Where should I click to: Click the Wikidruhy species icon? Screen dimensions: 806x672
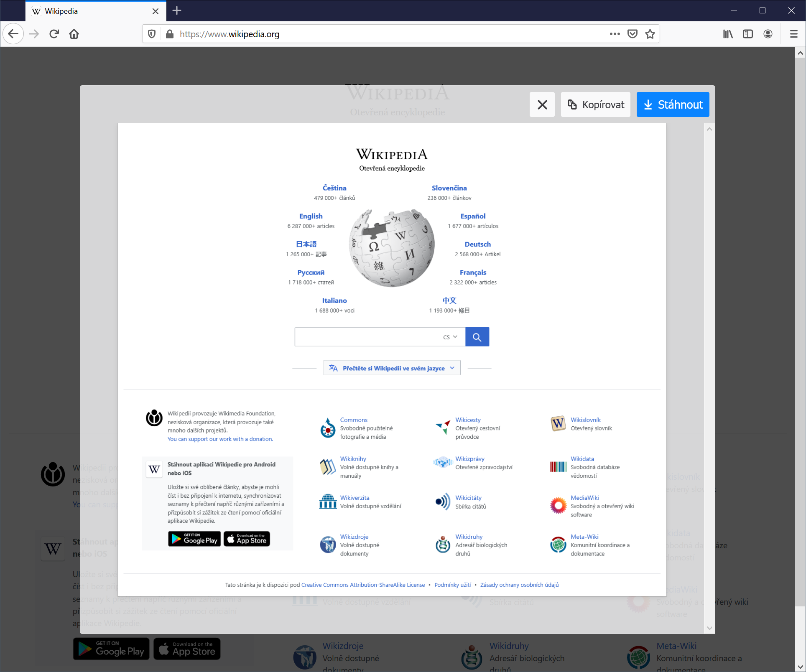[x=443, y=544]
